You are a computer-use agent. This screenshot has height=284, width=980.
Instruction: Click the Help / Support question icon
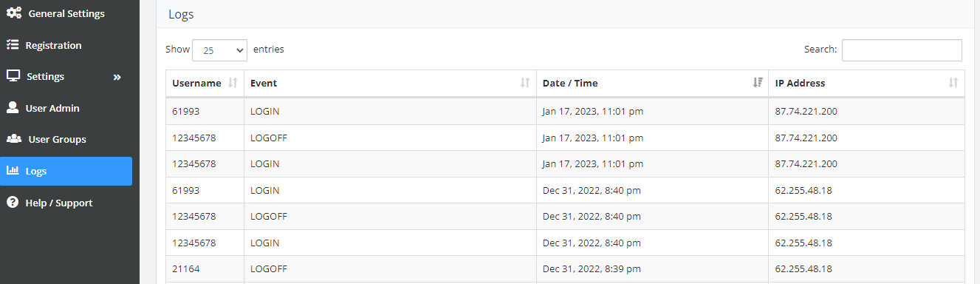pyautogui.click(x=13, y=202)
